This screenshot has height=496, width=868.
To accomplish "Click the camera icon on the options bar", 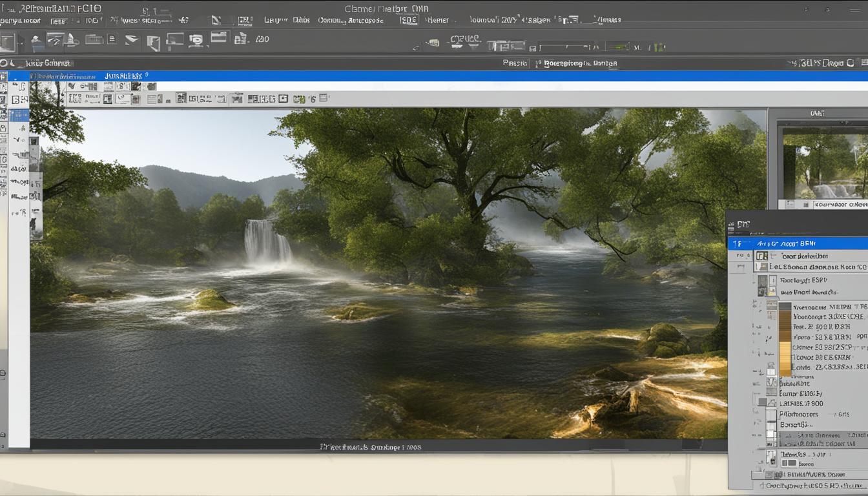I will pyautogui.click(x=198, y=40).
